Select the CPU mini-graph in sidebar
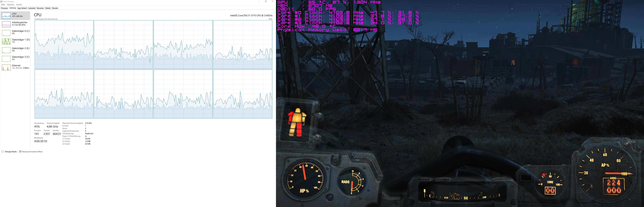 tap(6, 16)
